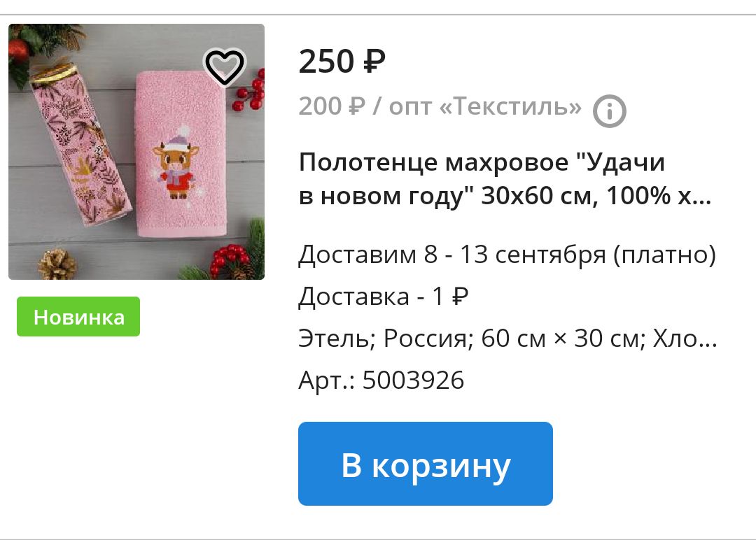756x540 pixels.
Task: Click title's second line with 30х60 см
Action: [505, 196]
